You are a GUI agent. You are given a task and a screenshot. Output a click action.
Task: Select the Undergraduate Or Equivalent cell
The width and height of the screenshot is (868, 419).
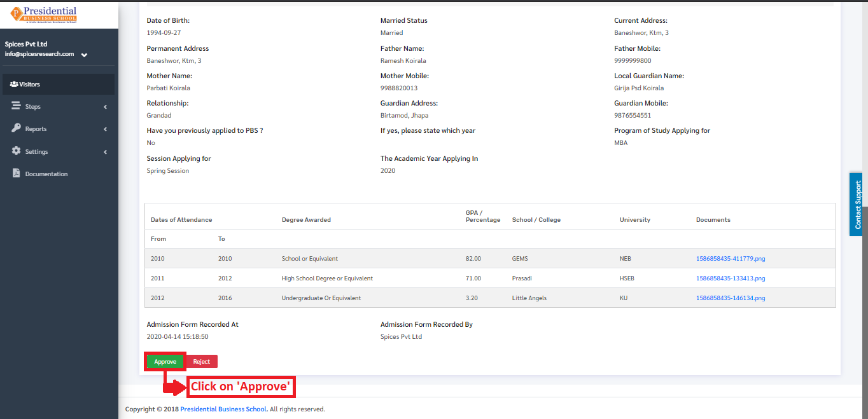[x=321, y=298]
